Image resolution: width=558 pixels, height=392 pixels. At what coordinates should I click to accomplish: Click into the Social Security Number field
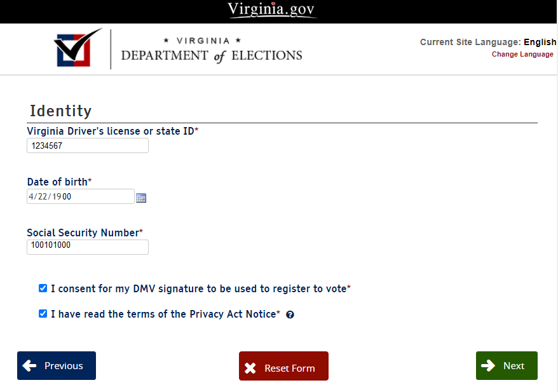pos(88,247)
